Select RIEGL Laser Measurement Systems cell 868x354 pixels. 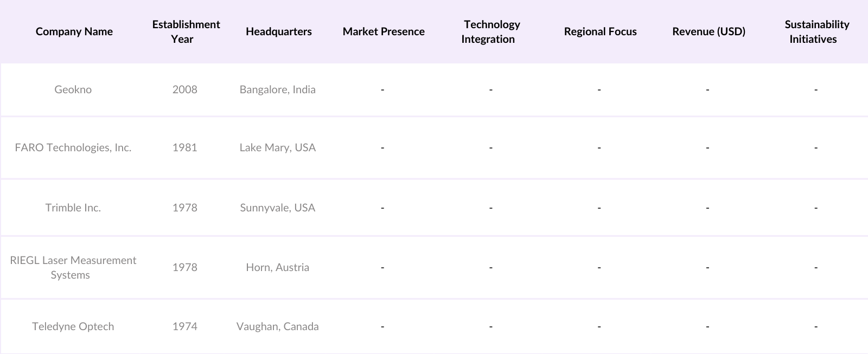tap(73, 267)
